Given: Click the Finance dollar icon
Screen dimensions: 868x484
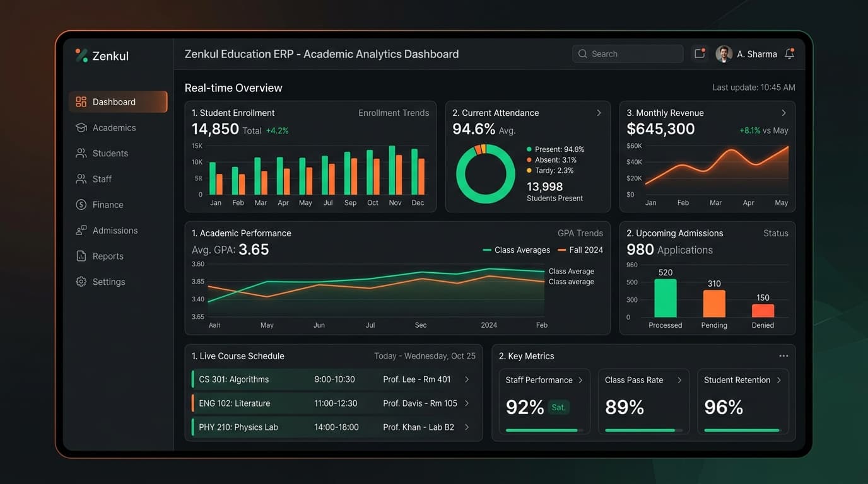Looking at the screenshot, I should click(81, 205).
